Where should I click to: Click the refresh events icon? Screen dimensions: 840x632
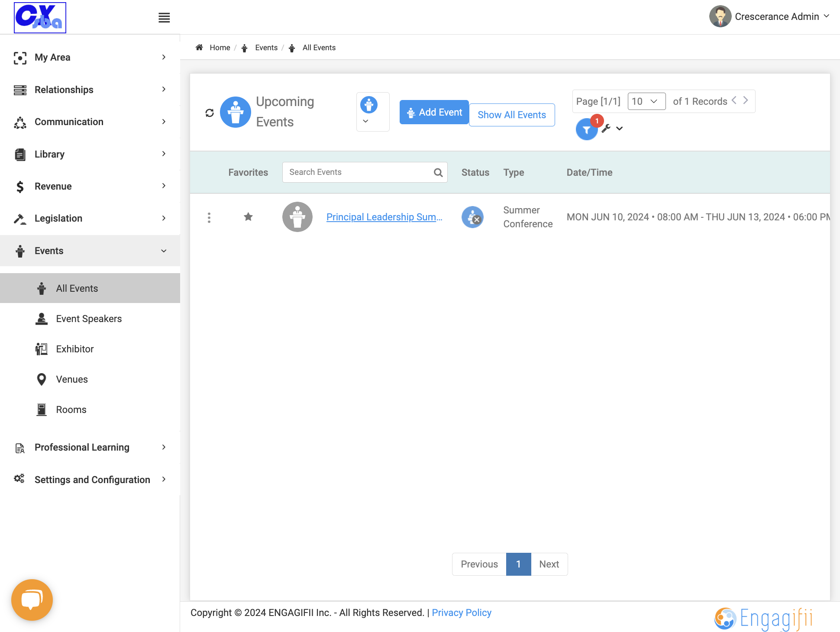(210, 113)
